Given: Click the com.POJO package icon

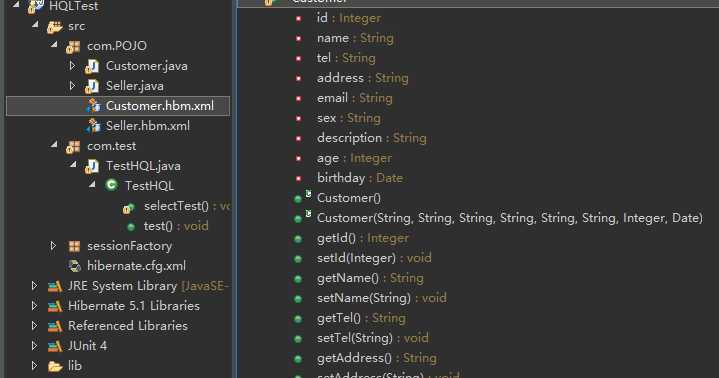Looking at the screenshot, I should (x=73, y=46).
